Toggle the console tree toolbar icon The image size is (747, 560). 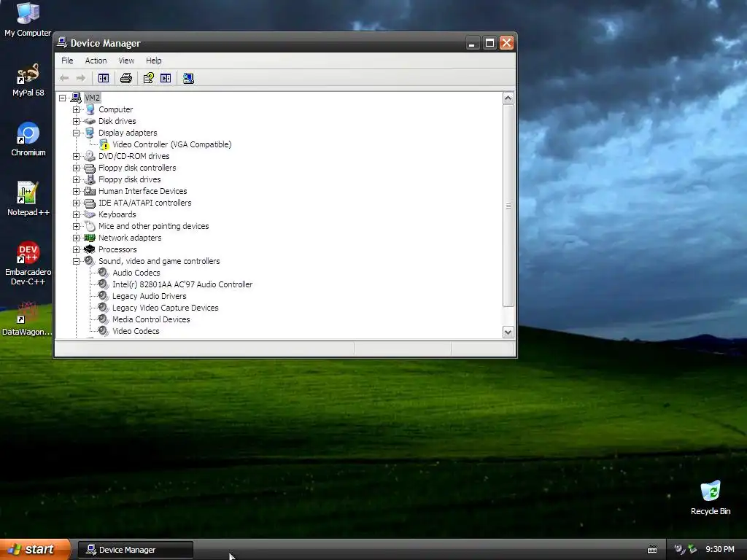click(104, 78)
